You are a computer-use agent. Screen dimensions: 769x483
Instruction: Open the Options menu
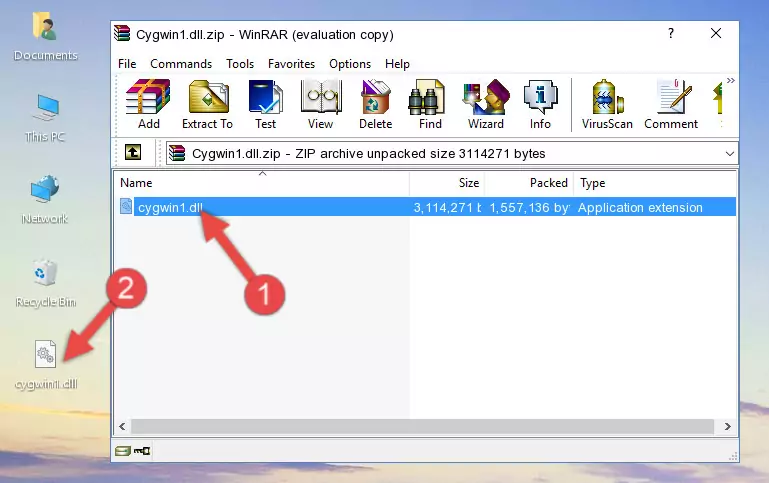click(x=350, y=64)
